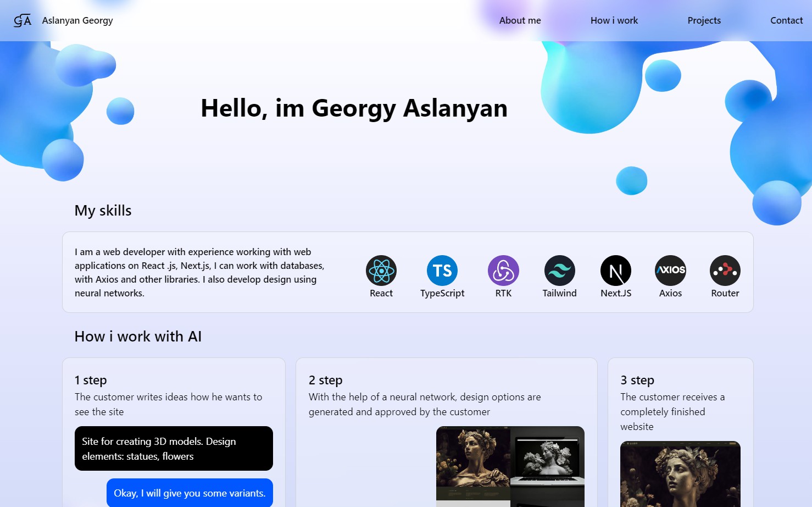Click the statue design options thumbnail

(x=510, y=466)
